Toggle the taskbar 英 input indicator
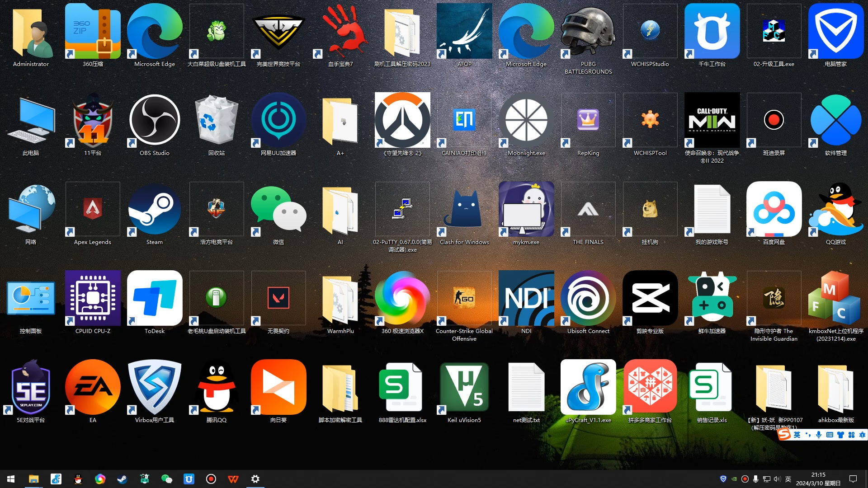Viewport: 868px width, 488px height. click(788, 479)
